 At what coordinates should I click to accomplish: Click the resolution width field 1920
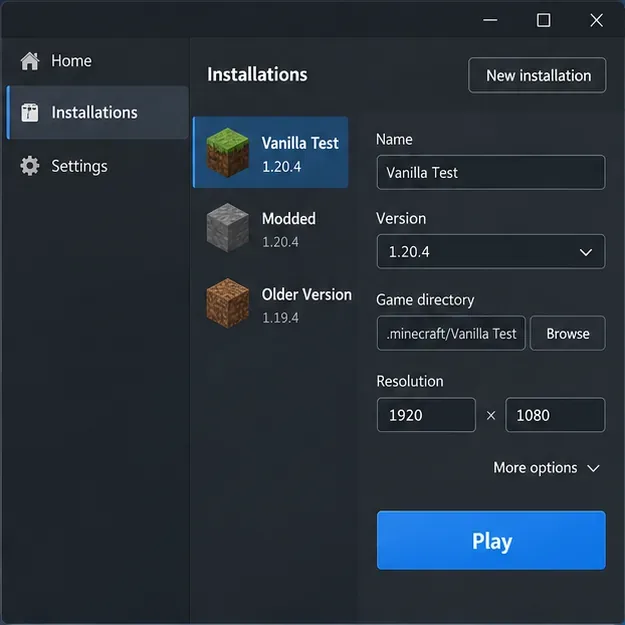pos(426,415)
